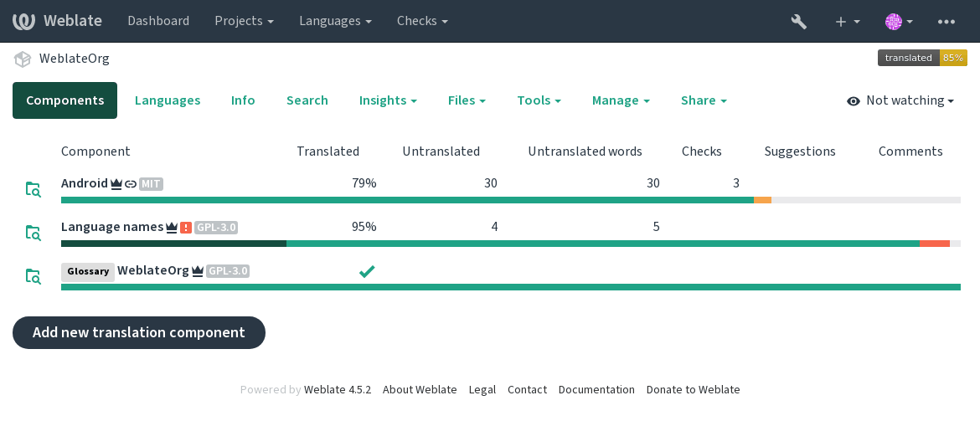Click the browse icon for Android row
The image size is (980, 421).
coord(34,189)
